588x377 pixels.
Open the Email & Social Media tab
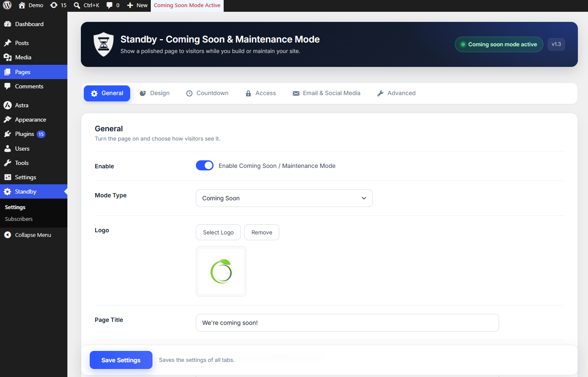pyautogui.click(x=326, y=93)
